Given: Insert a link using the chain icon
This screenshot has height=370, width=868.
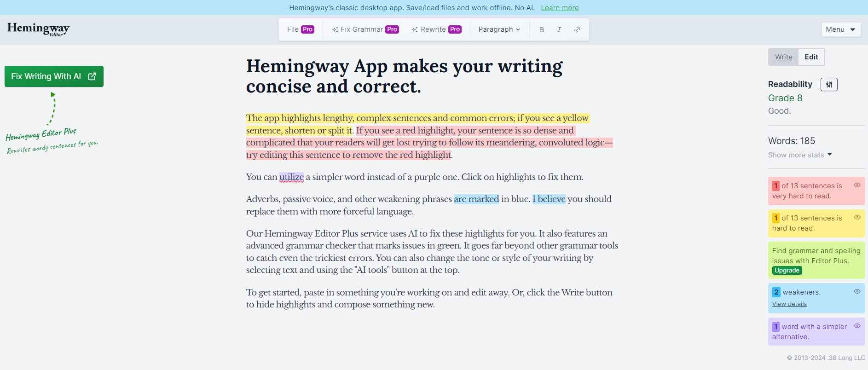Looking at the screenshot, I should point(577,29).
